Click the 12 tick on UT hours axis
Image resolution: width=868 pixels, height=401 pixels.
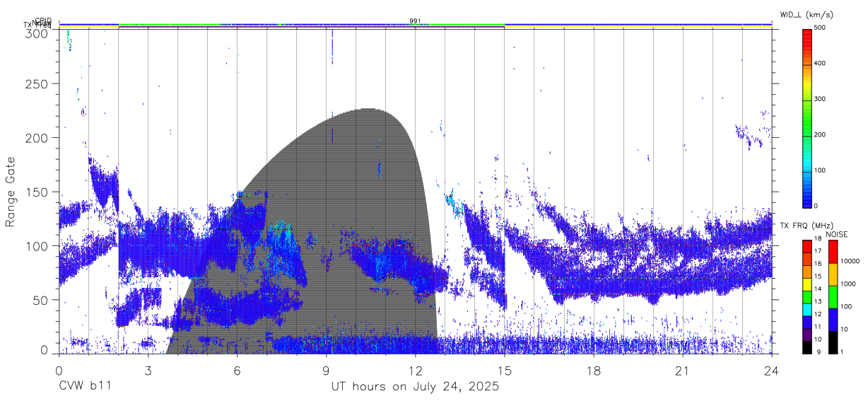tap(415, 371)
